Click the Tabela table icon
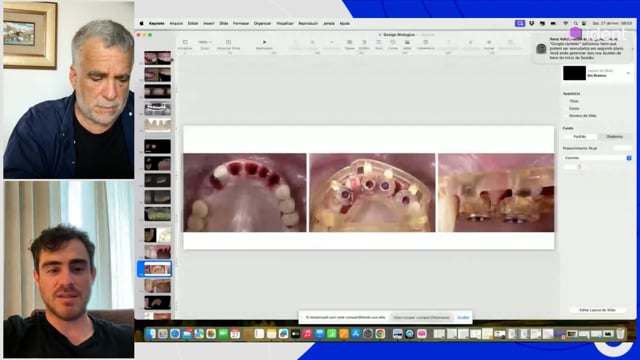Viewport: 640px width, 360px height. click(x=349, y=42)
